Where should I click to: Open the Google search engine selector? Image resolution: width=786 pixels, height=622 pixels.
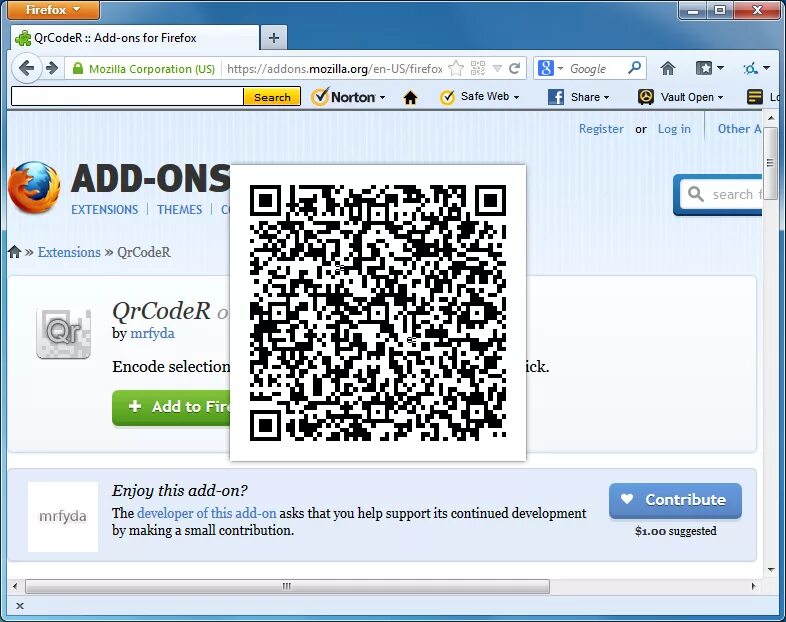pos(550,68)
